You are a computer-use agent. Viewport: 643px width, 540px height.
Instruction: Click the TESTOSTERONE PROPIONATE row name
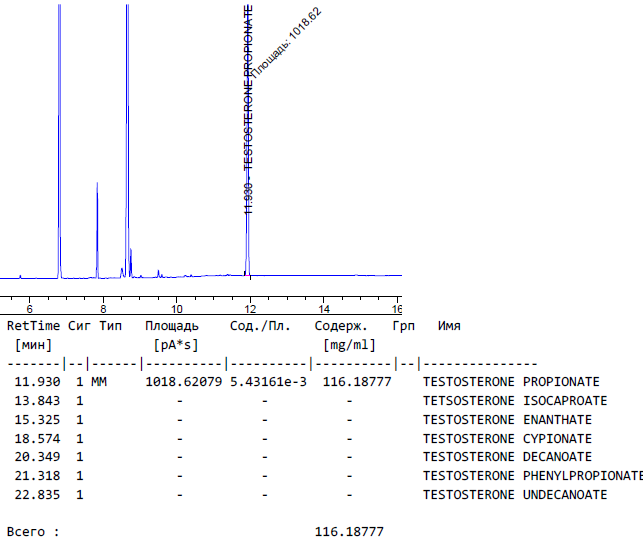point(511,382)
